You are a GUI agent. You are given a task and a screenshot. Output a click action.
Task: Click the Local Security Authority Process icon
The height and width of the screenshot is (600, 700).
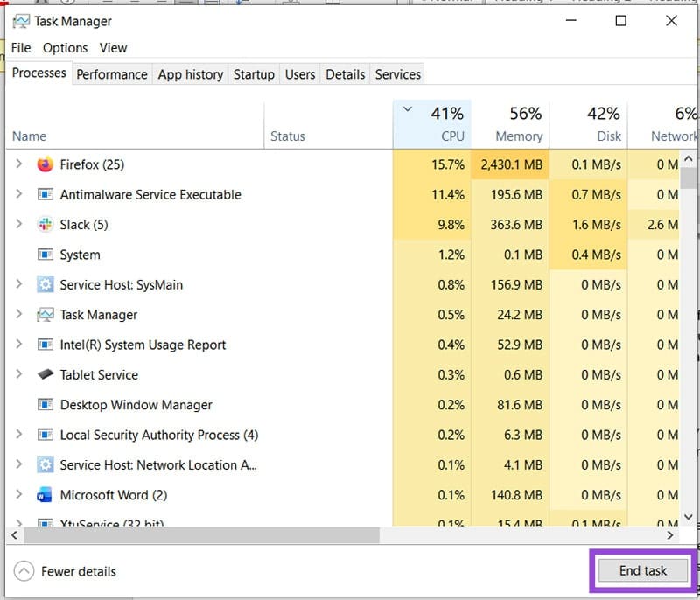click(45, 435)
